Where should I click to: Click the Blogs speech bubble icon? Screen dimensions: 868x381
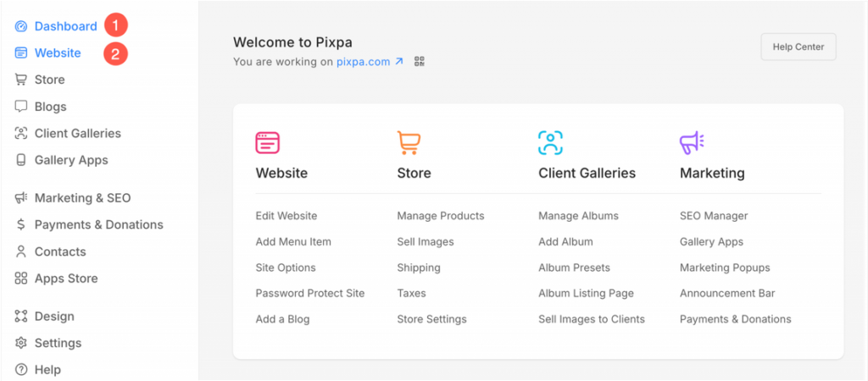[x=21, y=107]
